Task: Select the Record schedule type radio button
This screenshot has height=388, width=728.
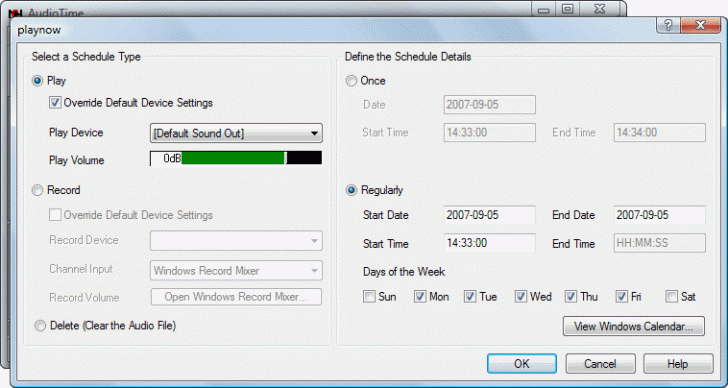Action: tap(37, 190)
